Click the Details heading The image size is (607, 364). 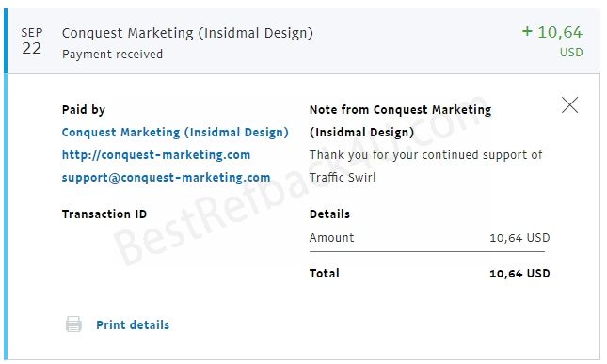coord(329,214)
